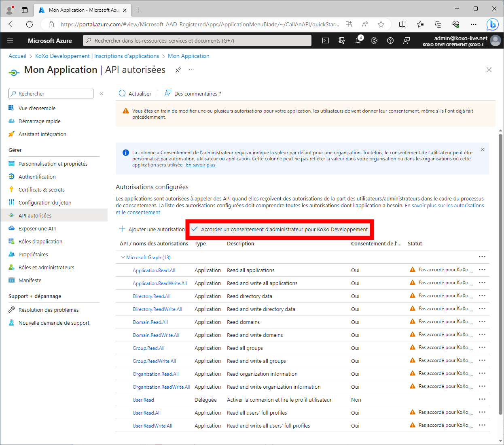The width and height of the screenshot is (504, 445).
Task: Dismiss the blue information banner
Action: (x=483, y=149)
